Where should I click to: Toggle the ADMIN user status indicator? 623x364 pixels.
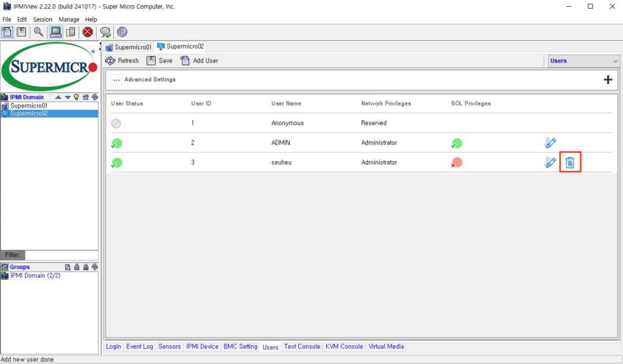point(116,143)
